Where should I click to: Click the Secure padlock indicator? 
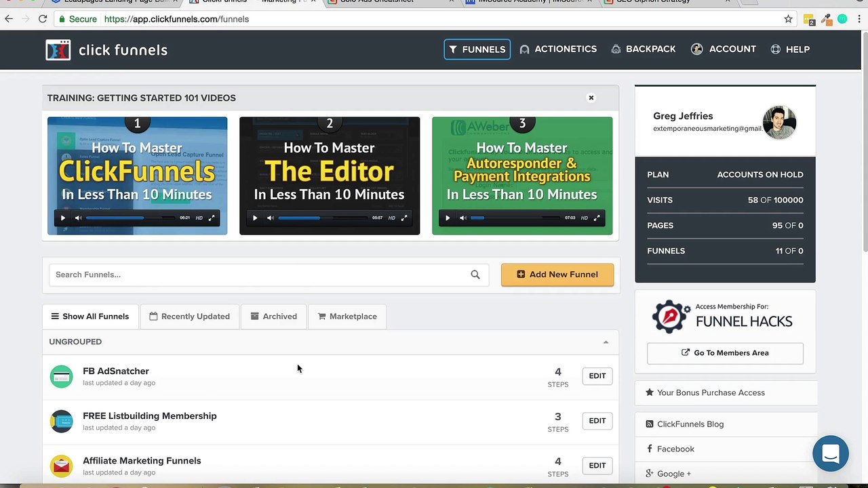(78, 19)
